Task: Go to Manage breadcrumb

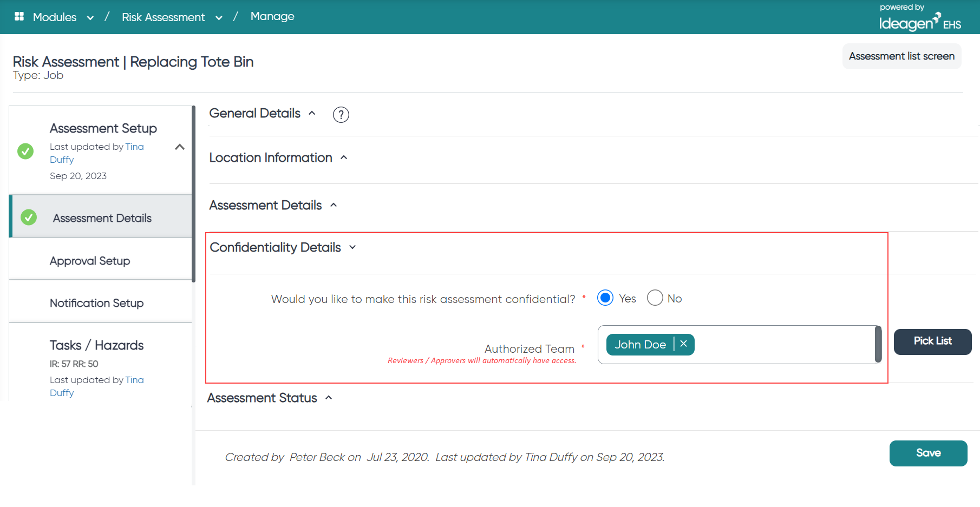Action: [272, 16]
